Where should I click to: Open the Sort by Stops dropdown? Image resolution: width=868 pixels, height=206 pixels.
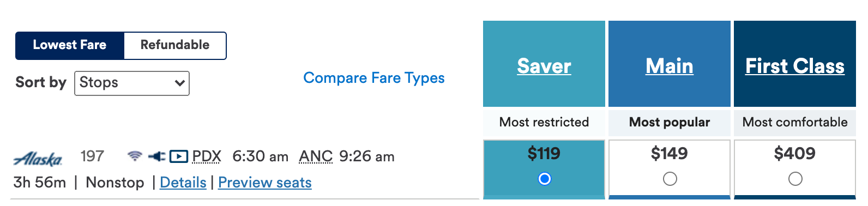coord(132,83)
